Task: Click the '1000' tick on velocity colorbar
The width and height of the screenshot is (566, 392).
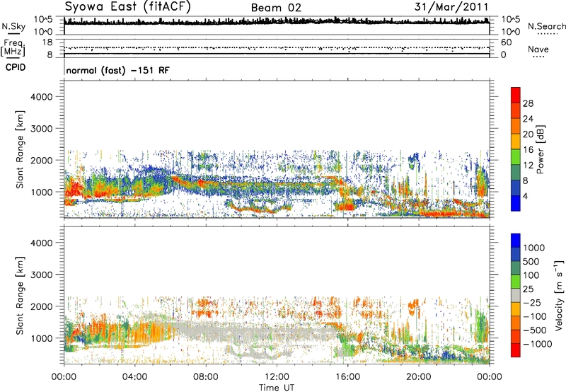Action: (x=534, y=248)
